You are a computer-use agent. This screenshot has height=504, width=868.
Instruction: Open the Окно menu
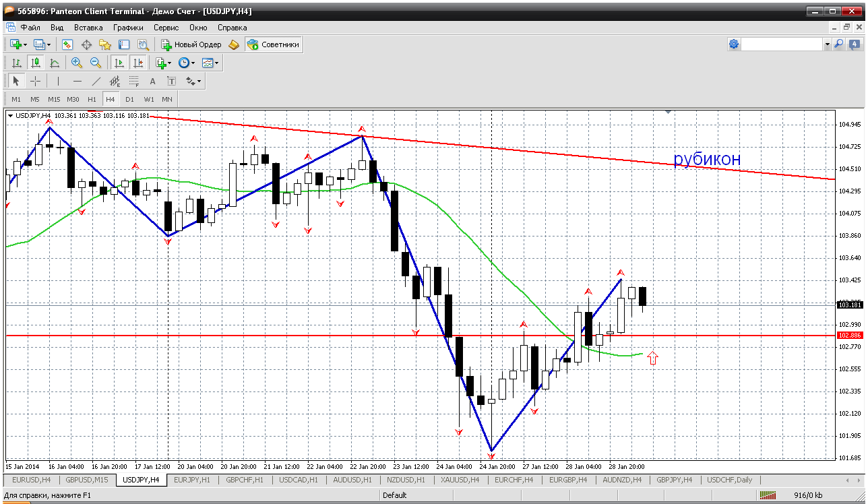tap(198, 28)
